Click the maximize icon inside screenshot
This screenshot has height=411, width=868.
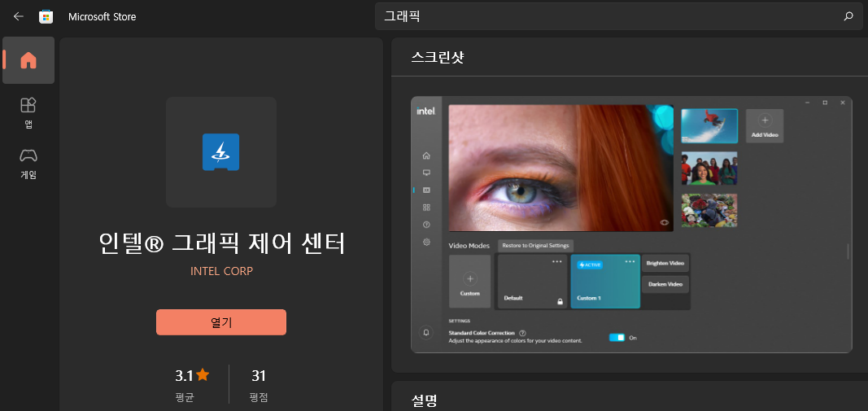[x=825, y=103]
